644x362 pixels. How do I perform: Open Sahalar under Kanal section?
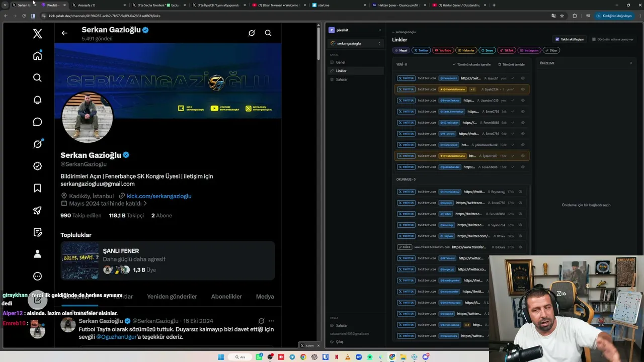356,79
